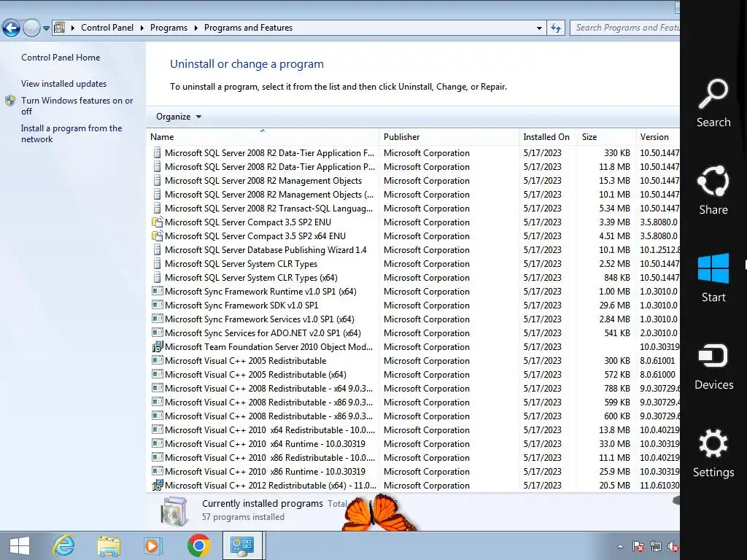The width and height of the screenshot is (747, 560).
Task: Click icon of SQL Server System CLR Types (x64)
Action: [x=158, y=277]
